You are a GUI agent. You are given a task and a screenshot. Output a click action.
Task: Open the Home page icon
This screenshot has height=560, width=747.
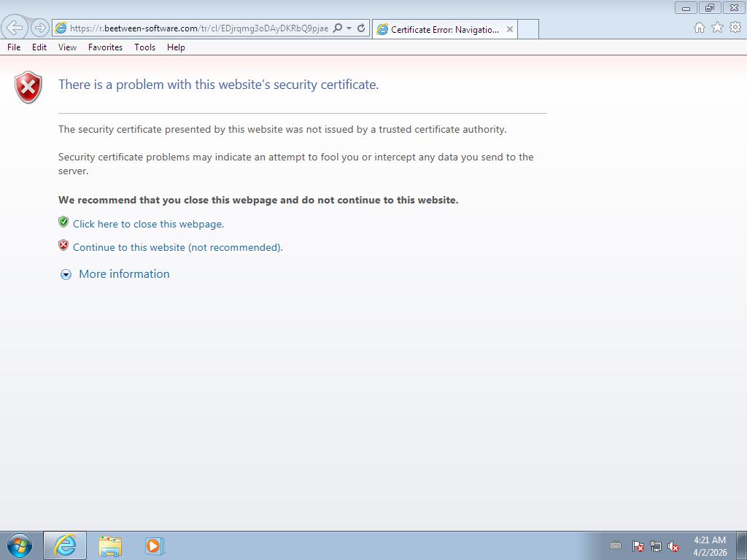700,28
